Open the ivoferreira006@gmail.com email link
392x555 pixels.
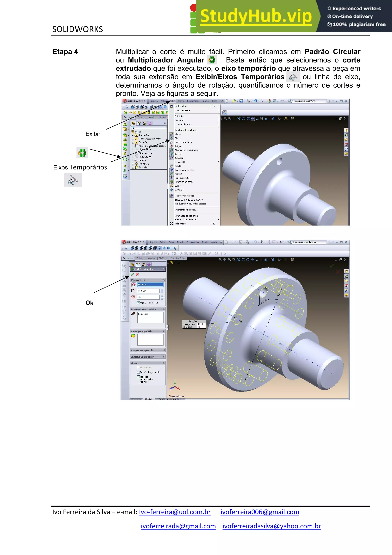pos(260,512)
